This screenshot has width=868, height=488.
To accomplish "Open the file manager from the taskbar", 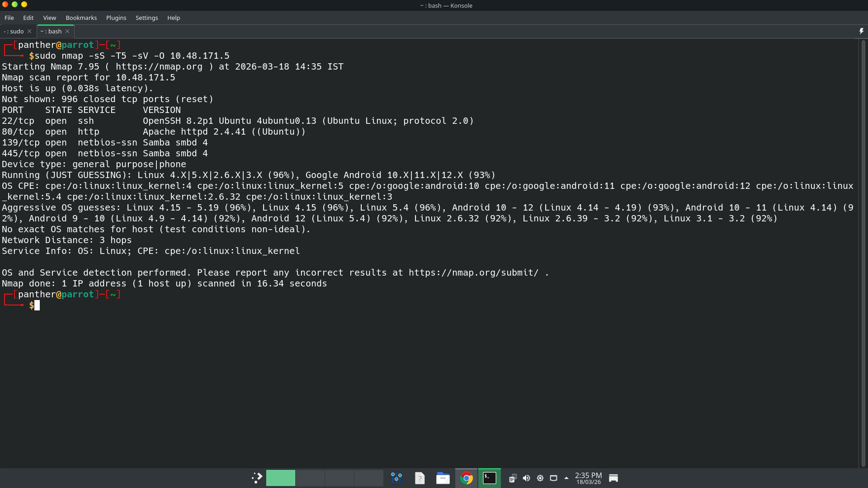I will tap(443, 478).
